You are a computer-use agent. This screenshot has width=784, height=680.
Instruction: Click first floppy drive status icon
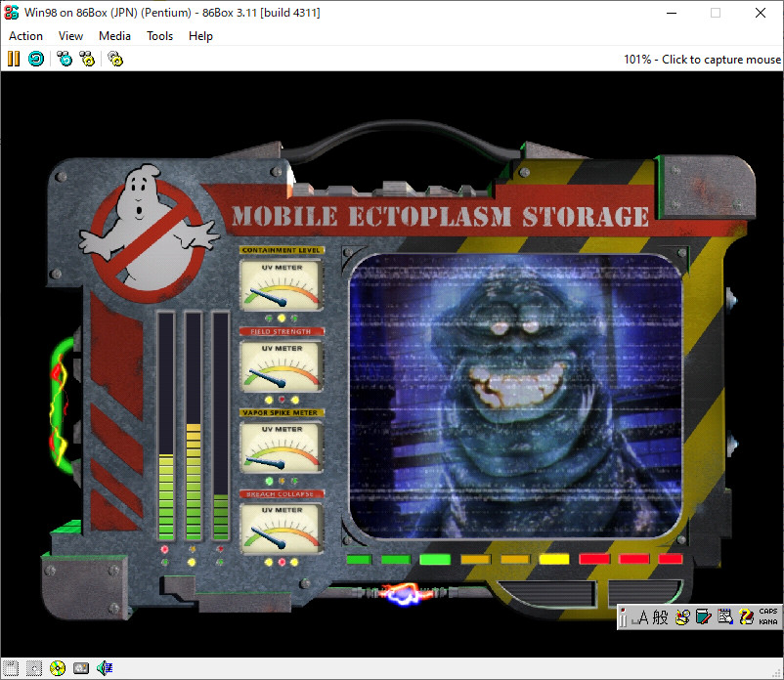(11, 668)
